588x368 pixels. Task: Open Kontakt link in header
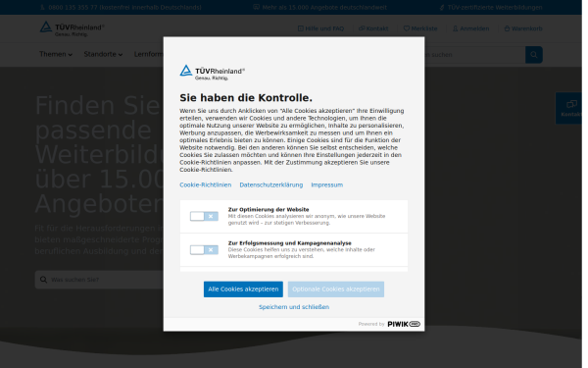tap(373, 28)
